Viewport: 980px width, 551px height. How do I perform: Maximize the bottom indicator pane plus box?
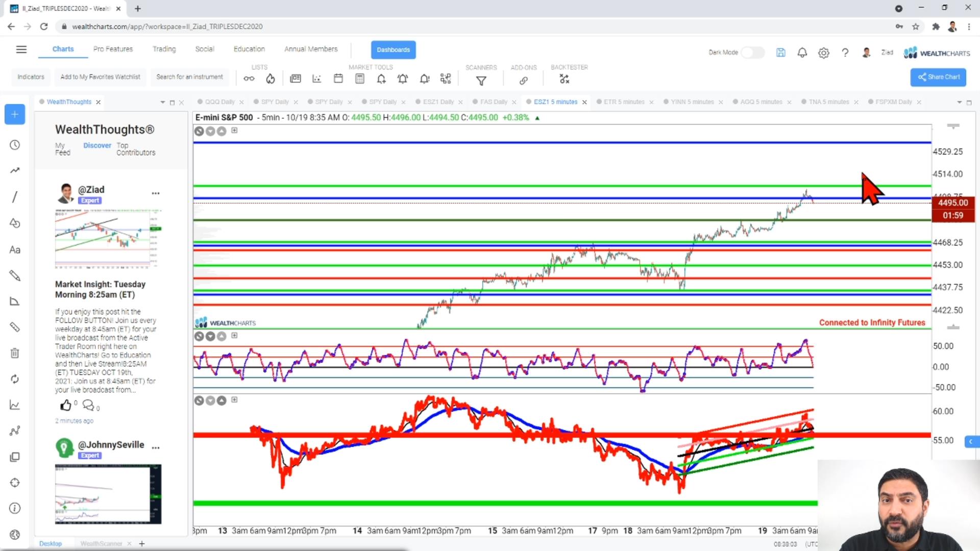(234, 399)
